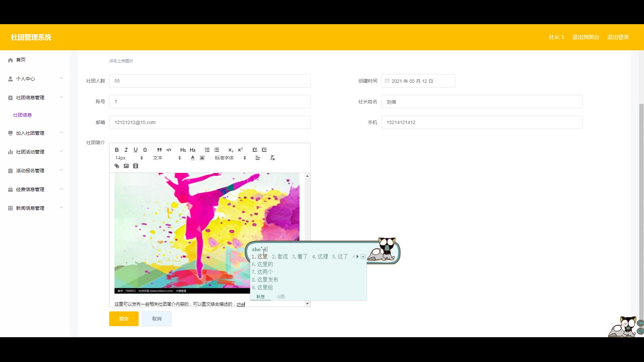
Task: Toggle bold formatting in editor toolbar
Action: click(x=117, y=150)
